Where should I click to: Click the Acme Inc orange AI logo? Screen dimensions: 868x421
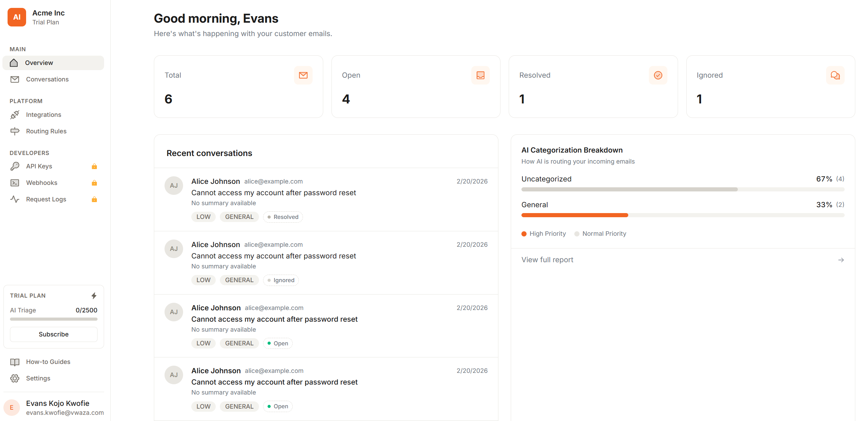click(x=17, y=17)
